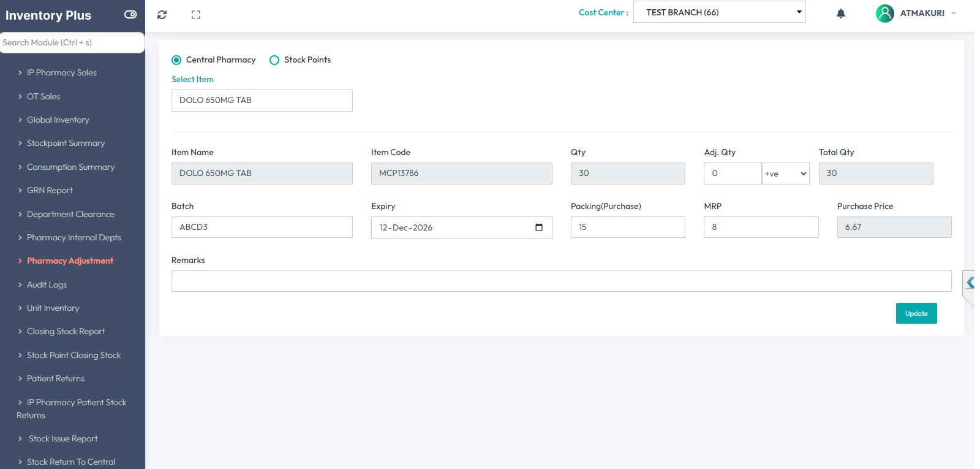Image resolution: width=980 pixels, height=469 pixels.
Task: Toggle fullscreen mode icon
Action: pyautogui.click(x=196, y=15)
